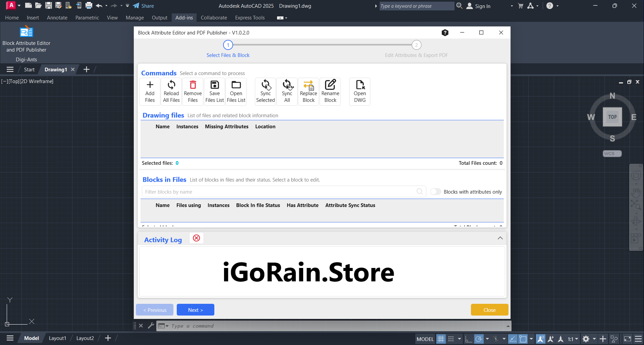Toggle grid display in the status bar
This screenshot has width=644, height=345.
[441, 339]
